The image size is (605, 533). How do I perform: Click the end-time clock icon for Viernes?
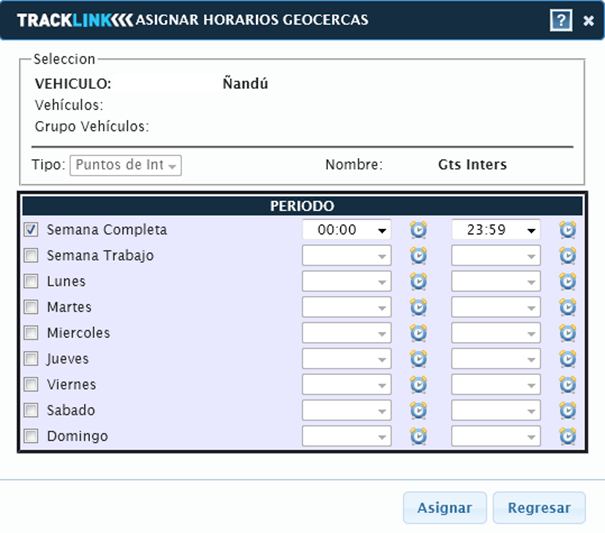(x=567, y=385)
